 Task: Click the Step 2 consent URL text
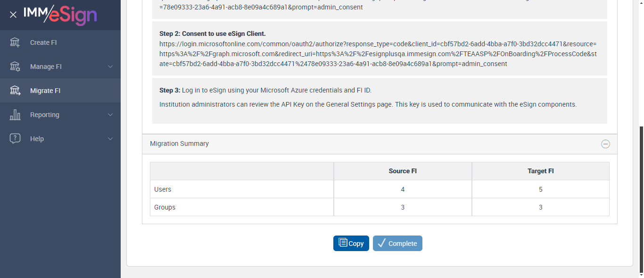point(378,53)
